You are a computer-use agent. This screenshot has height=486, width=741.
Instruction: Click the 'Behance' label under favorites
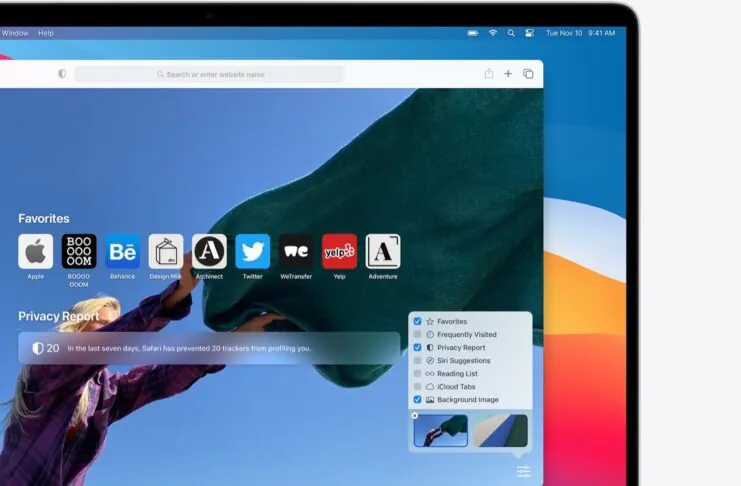122,276
